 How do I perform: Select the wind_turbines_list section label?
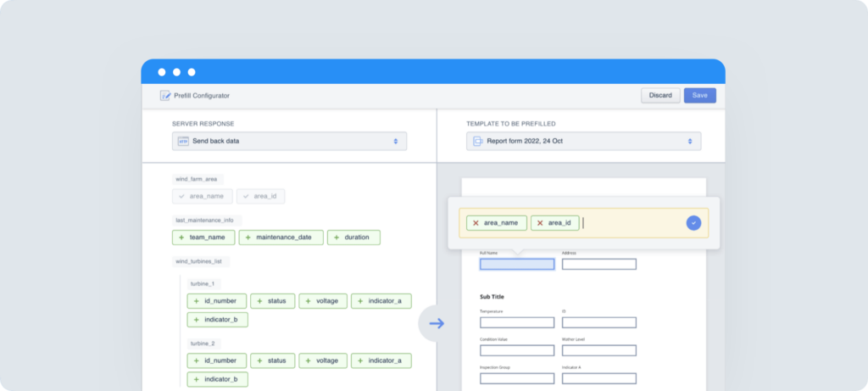click(x=200, y=261)
